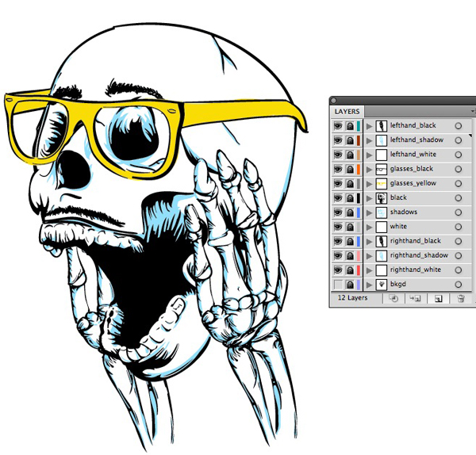
Task: Expand the lefthand_white layer
Action: coord(369,155)
